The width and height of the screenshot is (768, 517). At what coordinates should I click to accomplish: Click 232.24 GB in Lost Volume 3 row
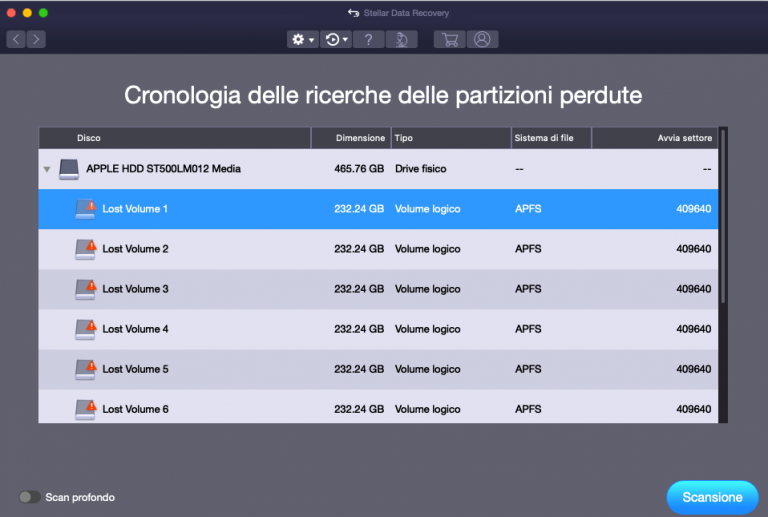[x=359, y=289]
